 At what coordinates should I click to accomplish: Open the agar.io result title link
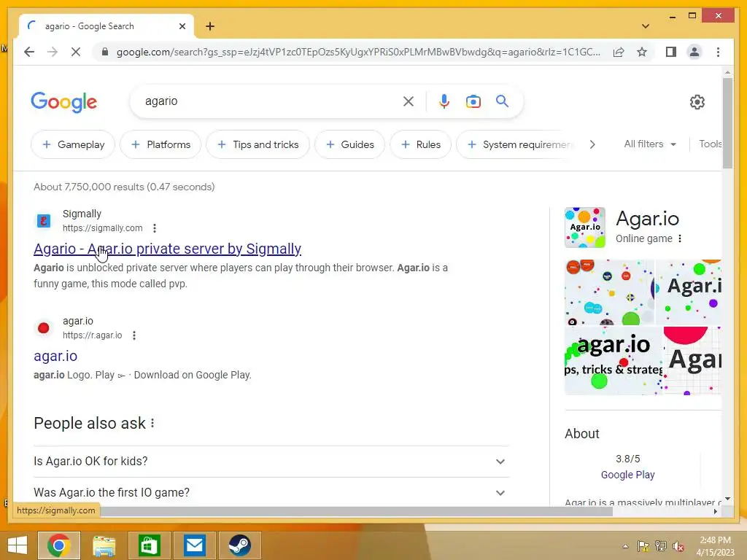(x=55, y=356)
